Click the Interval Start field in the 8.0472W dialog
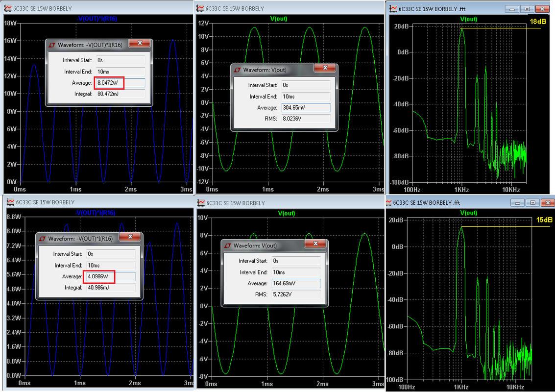555x392 pixels. tap(121, 60)
